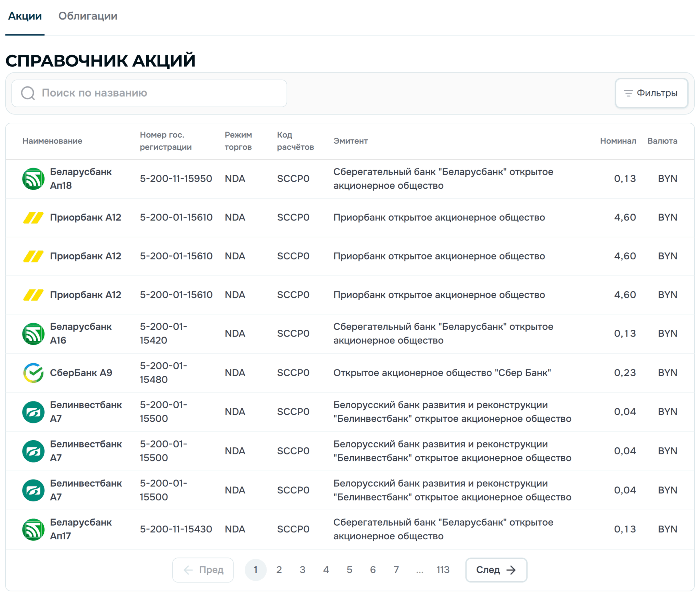Open the Беларусбанк Ап17 stock name
The image size is (700, 595).
81,529
